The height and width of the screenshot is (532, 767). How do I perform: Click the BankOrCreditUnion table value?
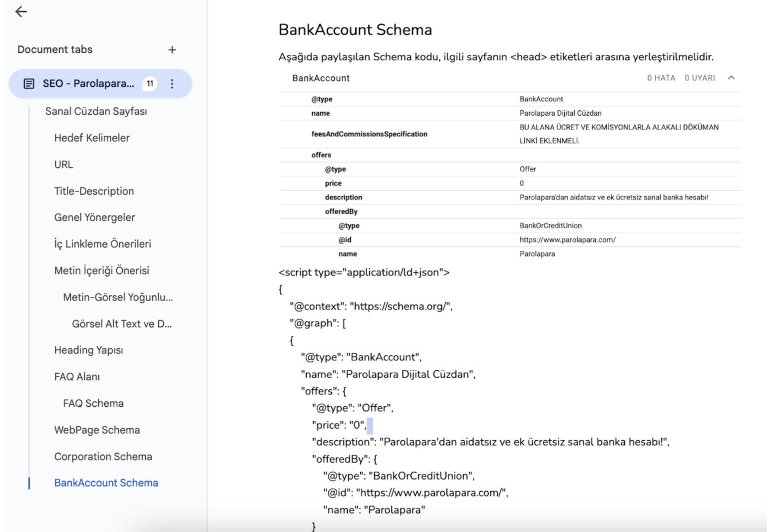pos(550,226)
